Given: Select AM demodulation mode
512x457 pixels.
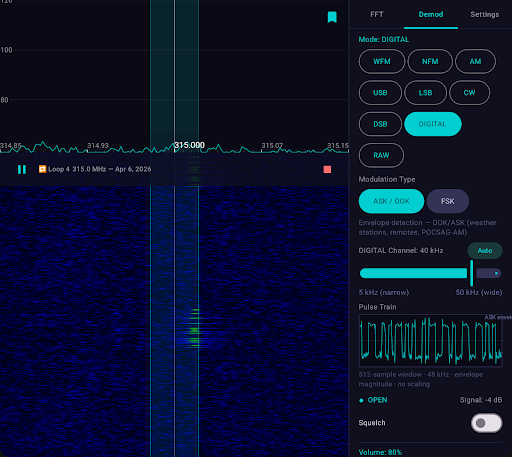Looking at the screenshot, I should pyautogui.click(x=475, y=61).
